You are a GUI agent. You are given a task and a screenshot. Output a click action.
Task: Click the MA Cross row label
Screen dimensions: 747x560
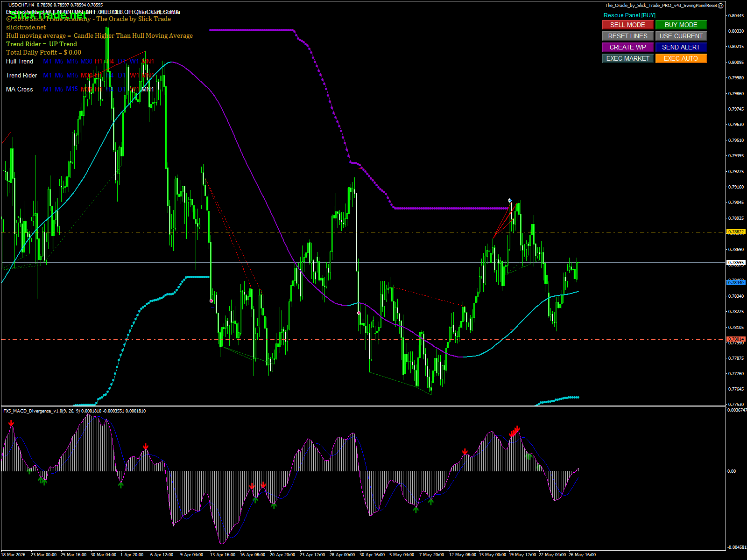pyautogui.click(x=20, y=89)
